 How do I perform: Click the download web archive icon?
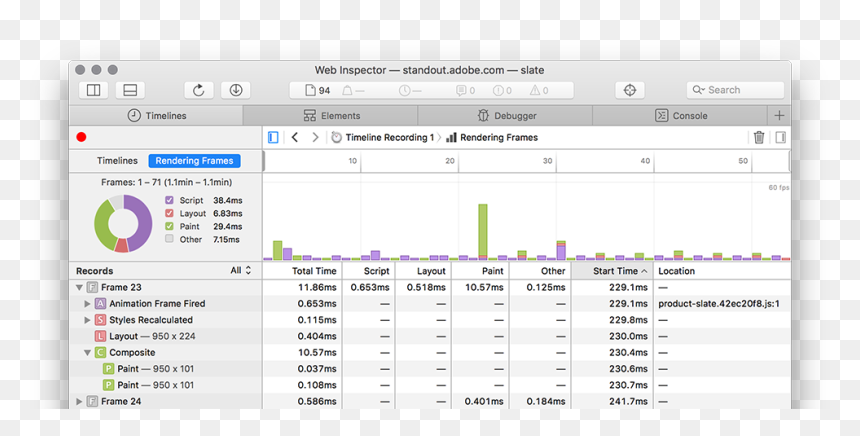click(236, 90)
